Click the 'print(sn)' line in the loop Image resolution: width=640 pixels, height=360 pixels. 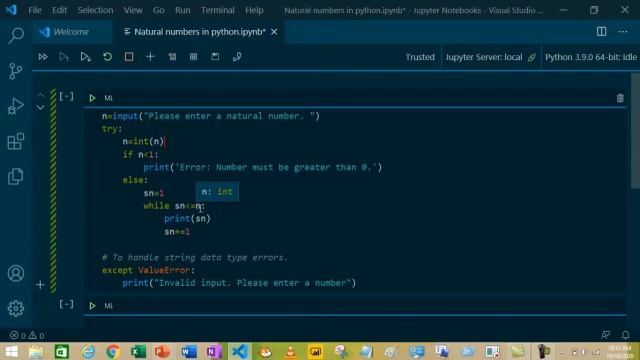click(187, 219)
